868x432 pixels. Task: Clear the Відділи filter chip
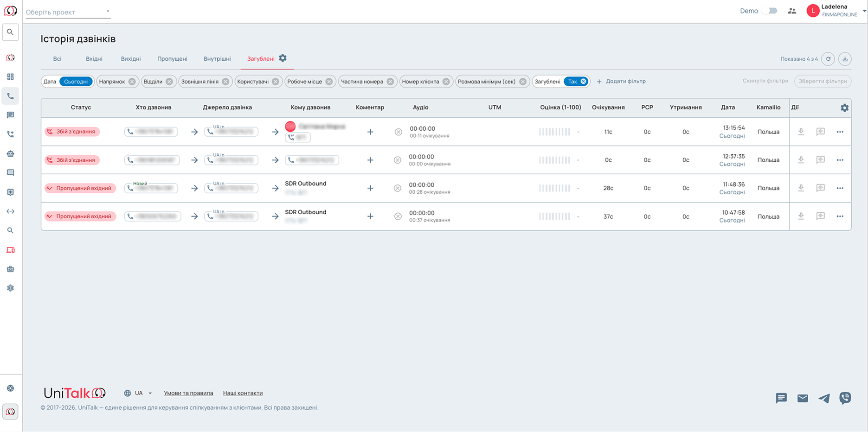point(169,82)
